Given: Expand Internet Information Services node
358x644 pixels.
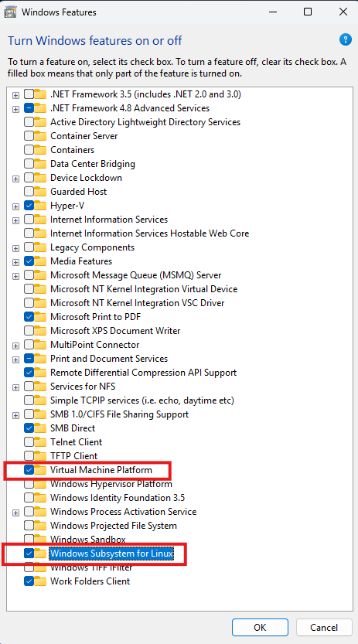Looking at the screenshot, I should point(15,220).
